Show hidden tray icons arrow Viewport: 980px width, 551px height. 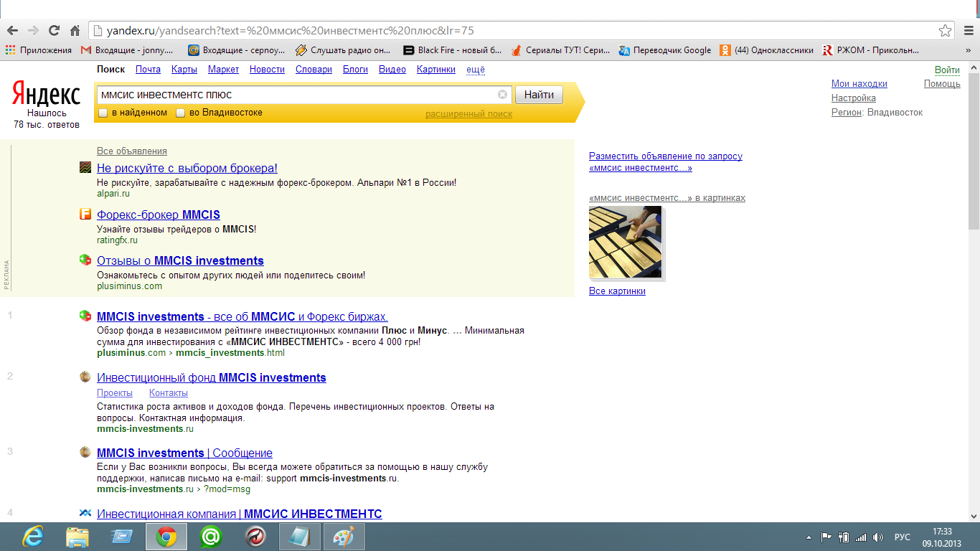click(809, 537)
